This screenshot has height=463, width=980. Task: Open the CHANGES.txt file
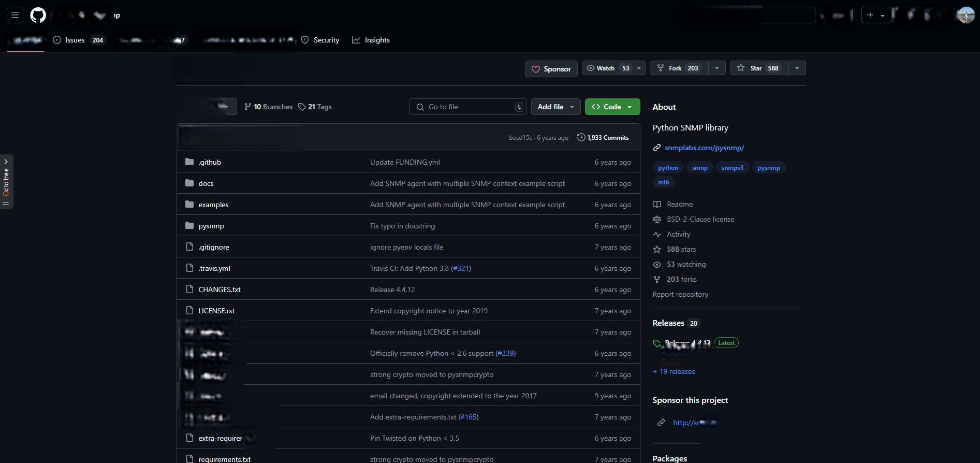coord(220,290)
